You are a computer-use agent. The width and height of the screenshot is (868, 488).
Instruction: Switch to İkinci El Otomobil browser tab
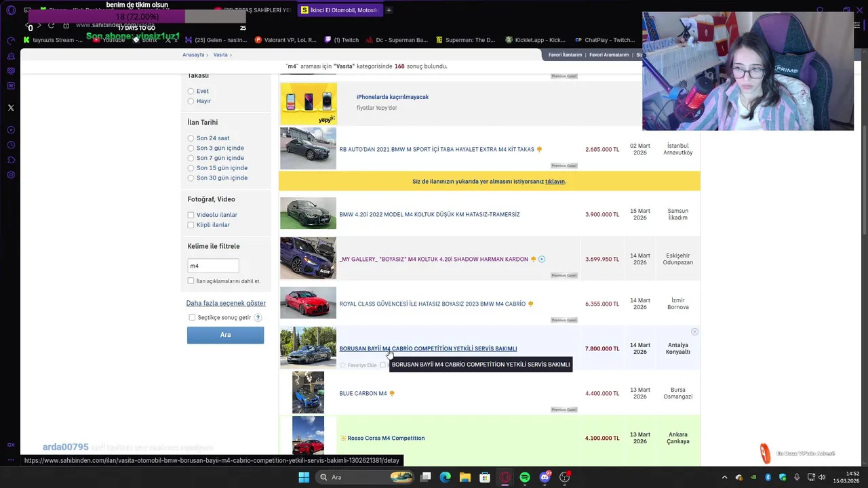click(x=339, y=10)
